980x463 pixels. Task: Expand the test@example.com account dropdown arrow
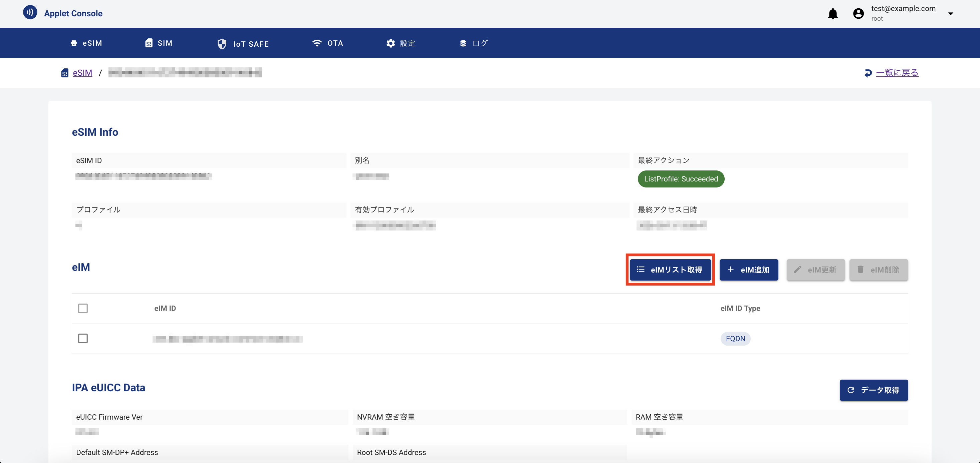coord(950,14)
